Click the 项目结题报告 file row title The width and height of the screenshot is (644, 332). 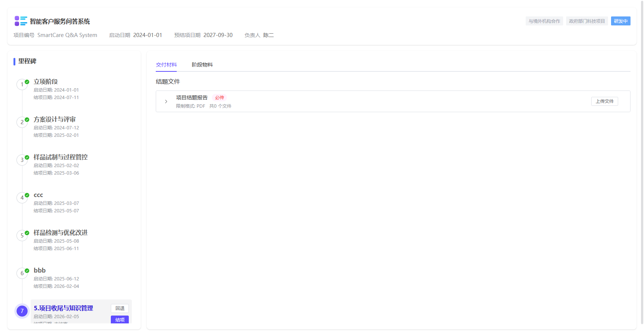(x=192, y=98)
